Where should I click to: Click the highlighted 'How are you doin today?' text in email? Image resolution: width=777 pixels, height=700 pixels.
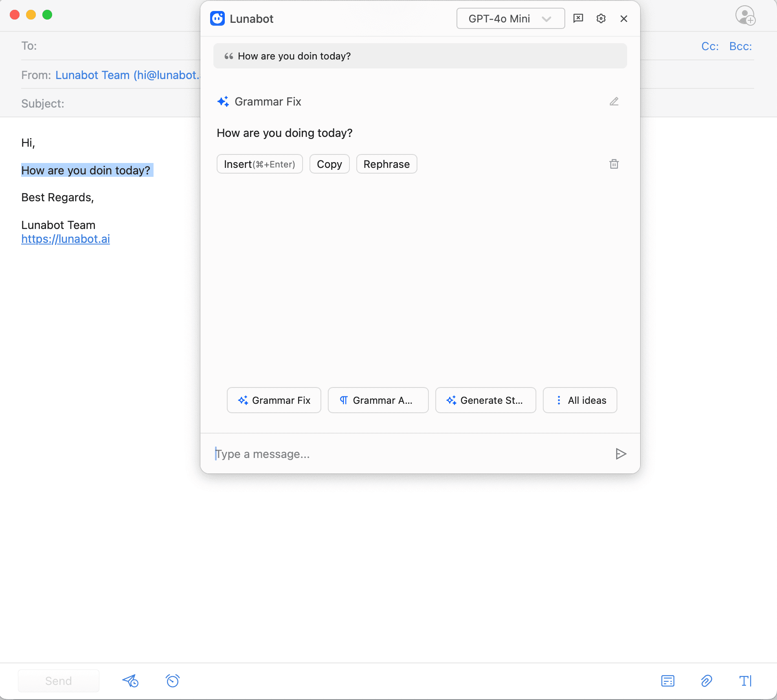tap(87, 170)
